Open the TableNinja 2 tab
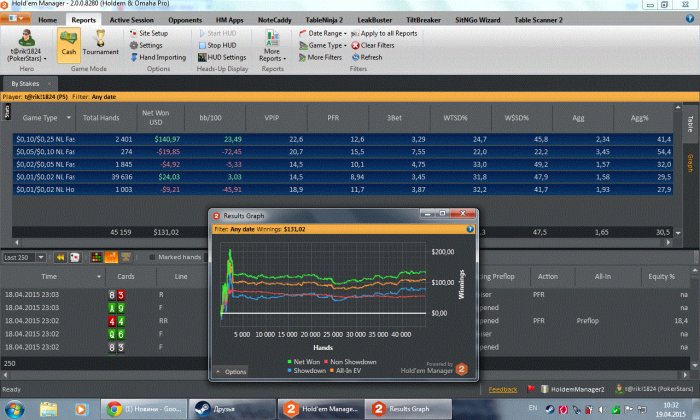 (x=324, y=20)
